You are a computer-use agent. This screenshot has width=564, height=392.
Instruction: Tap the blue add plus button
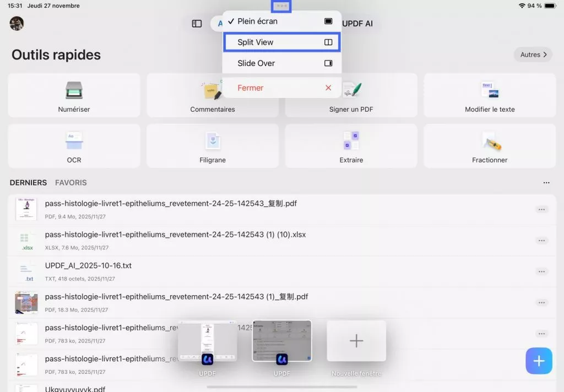pos(539,361)
